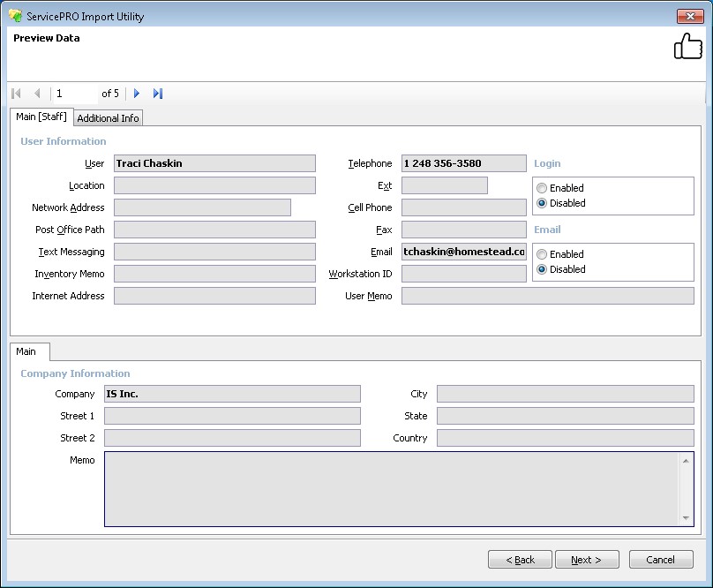
Task: Jump to the first record navigation icon
Action: point(15,94)
